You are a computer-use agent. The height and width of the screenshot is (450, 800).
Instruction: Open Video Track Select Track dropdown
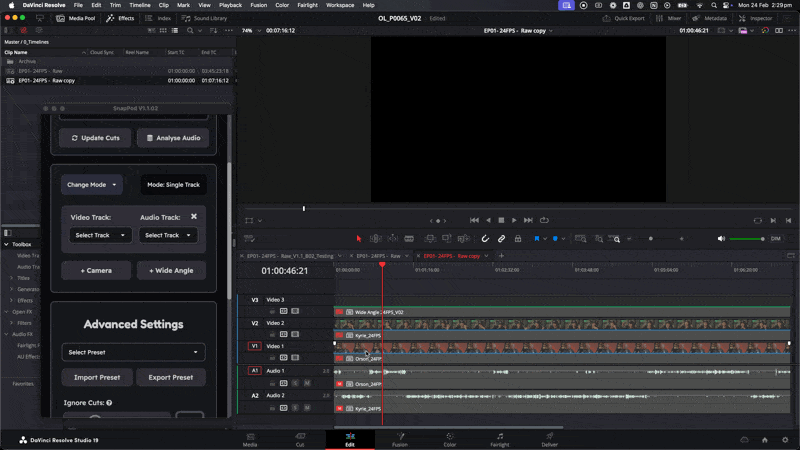[x=100, y=235]
